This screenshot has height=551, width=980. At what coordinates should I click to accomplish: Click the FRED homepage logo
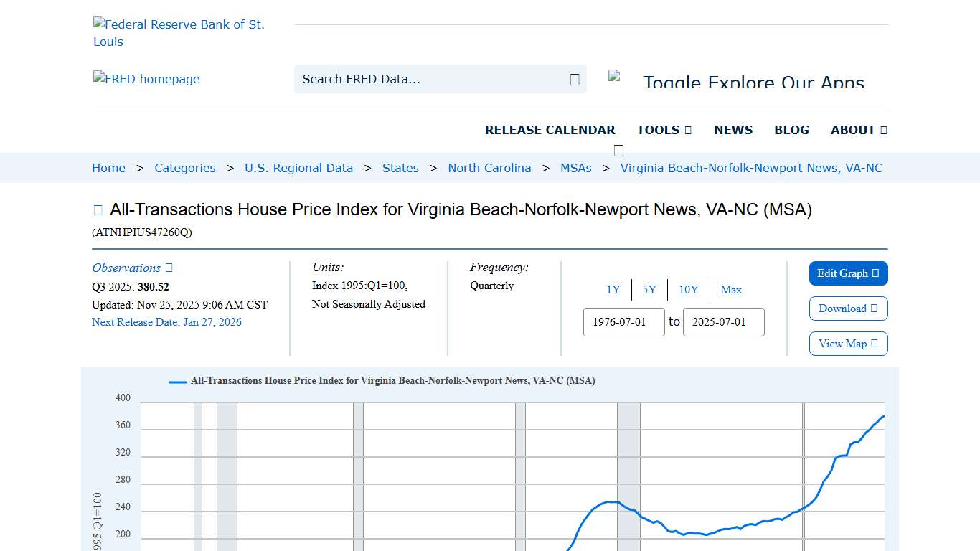146,79
